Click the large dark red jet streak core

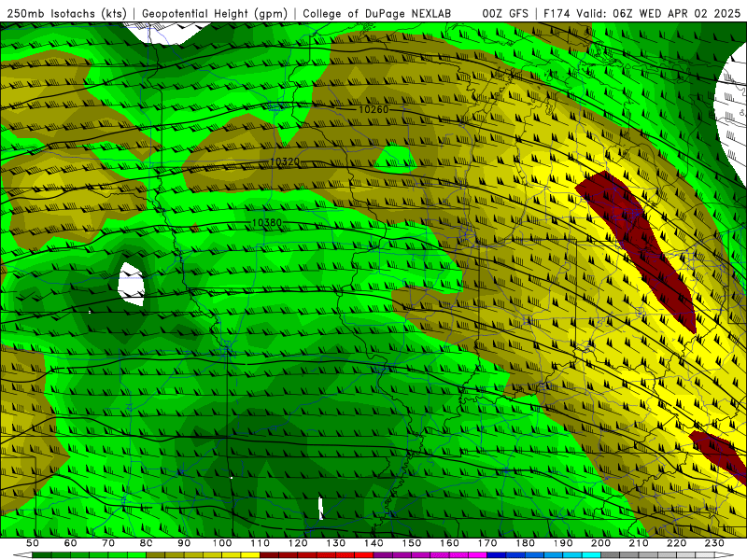pyautogui.click(x=639, y=243)
